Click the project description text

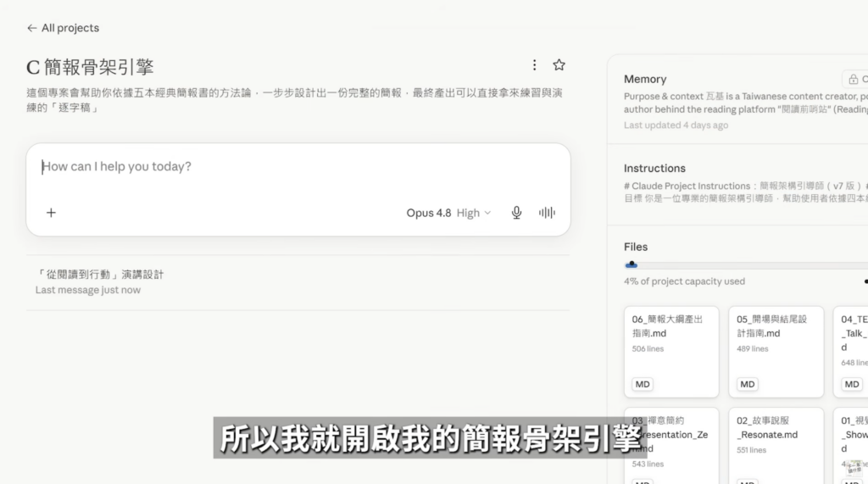tap(294, 100)
